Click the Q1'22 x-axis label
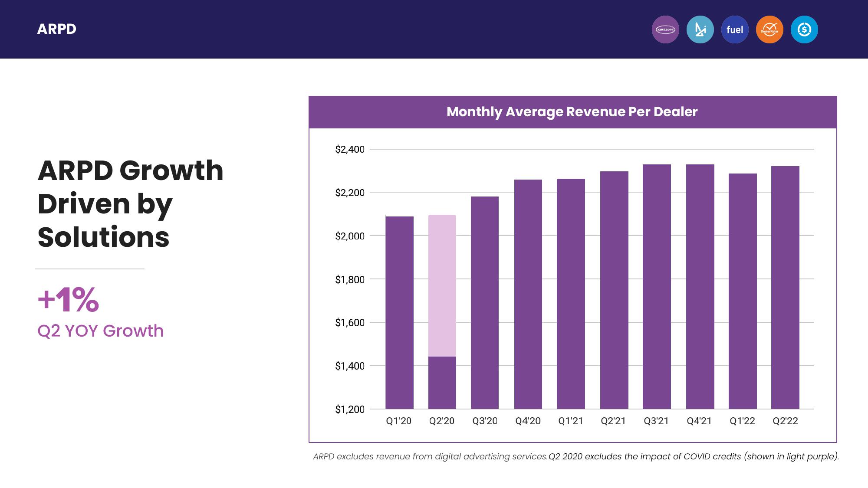The height and width of the screenshot is (488, 868). 742,421
